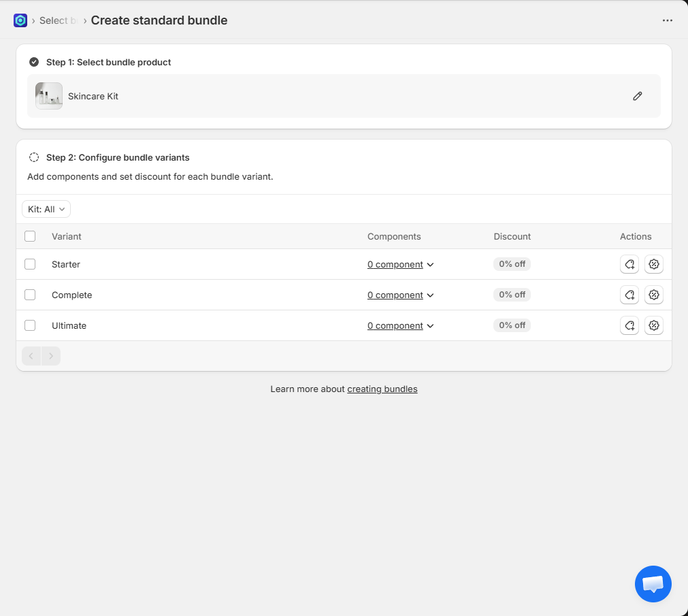
Task: Click add component icon for Starter
Action: pyautogui.click(x=629, y=264)
